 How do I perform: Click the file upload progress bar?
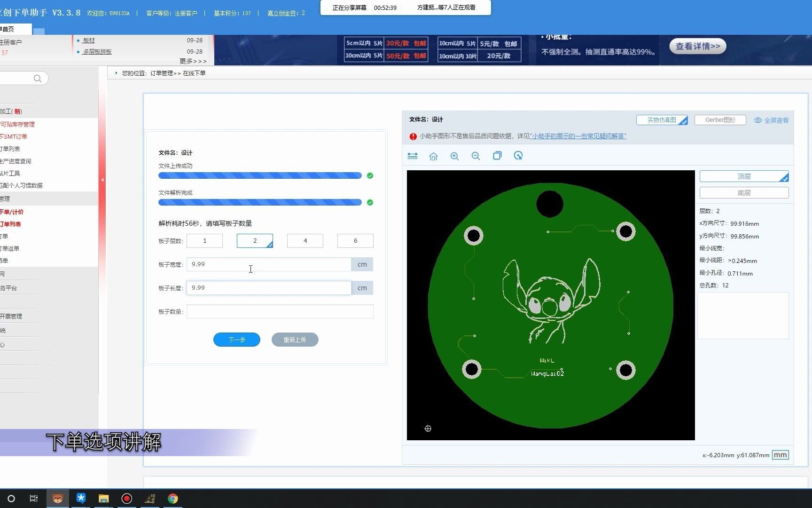(x=260, y=175)
